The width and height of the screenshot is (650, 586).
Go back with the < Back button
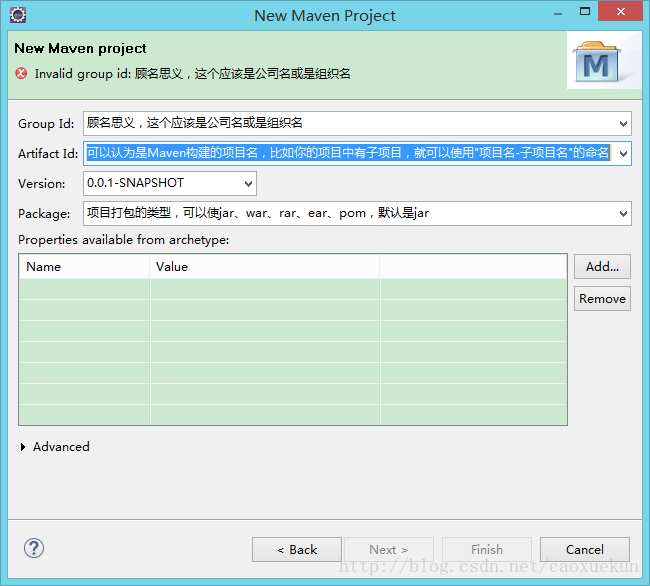(x=297, y=550)
